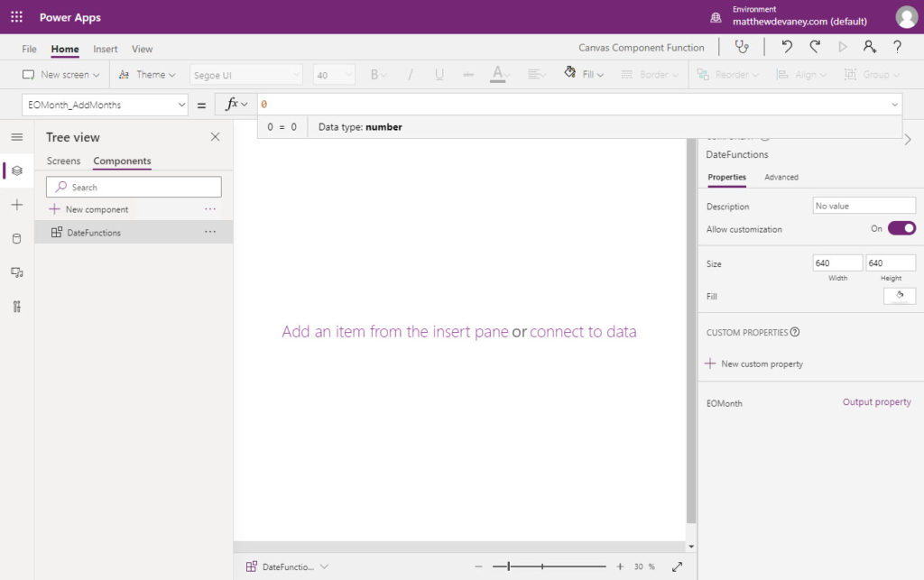924x580 pixels.
Task: Open font color picker
Action: coord(500,74)
